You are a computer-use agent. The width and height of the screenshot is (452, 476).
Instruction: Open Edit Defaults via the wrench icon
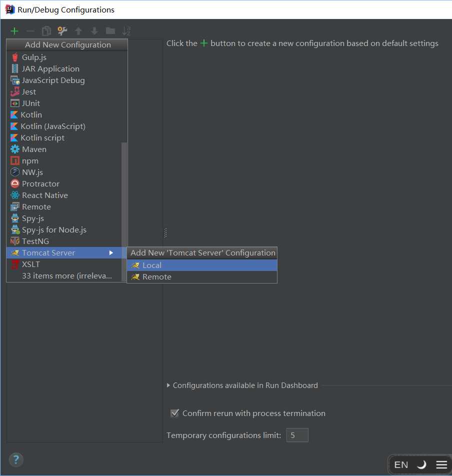coord(62,30)
